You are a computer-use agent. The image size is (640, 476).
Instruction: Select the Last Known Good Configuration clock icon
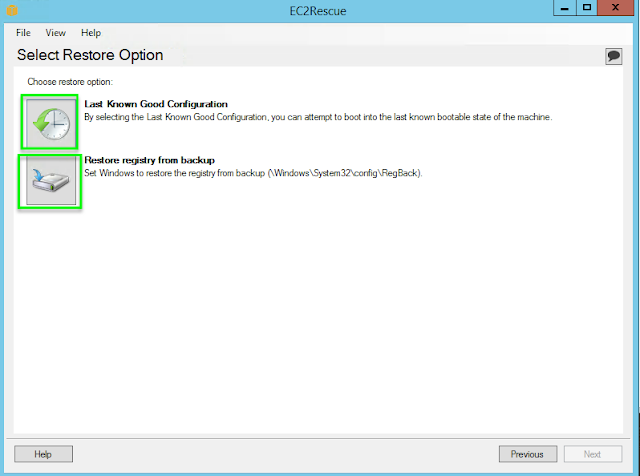point(50,122)
